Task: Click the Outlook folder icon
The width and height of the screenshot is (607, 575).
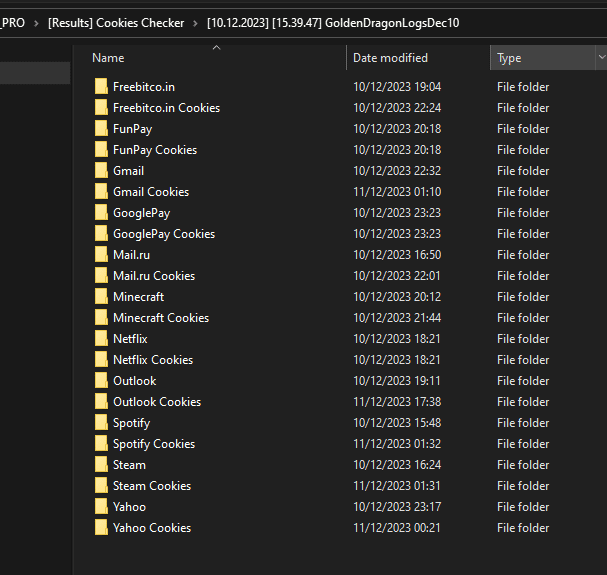Action: pos(101,381)
